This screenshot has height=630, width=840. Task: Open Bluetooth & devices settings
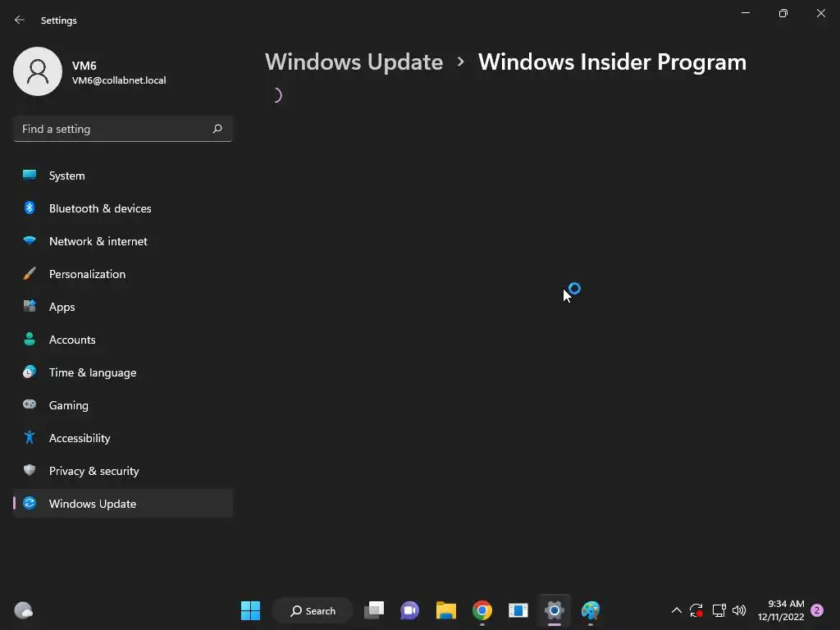123,208
